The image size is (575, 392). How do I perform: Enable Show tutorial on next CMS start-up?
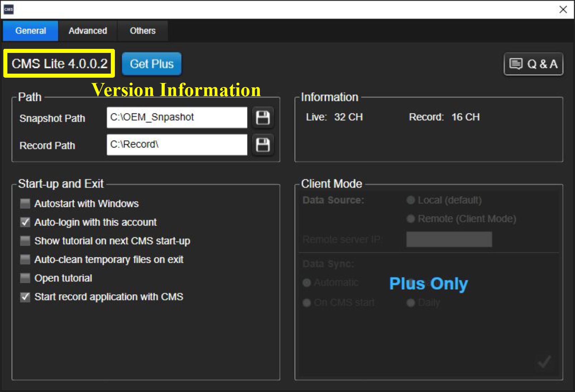[x=25, y=241]
